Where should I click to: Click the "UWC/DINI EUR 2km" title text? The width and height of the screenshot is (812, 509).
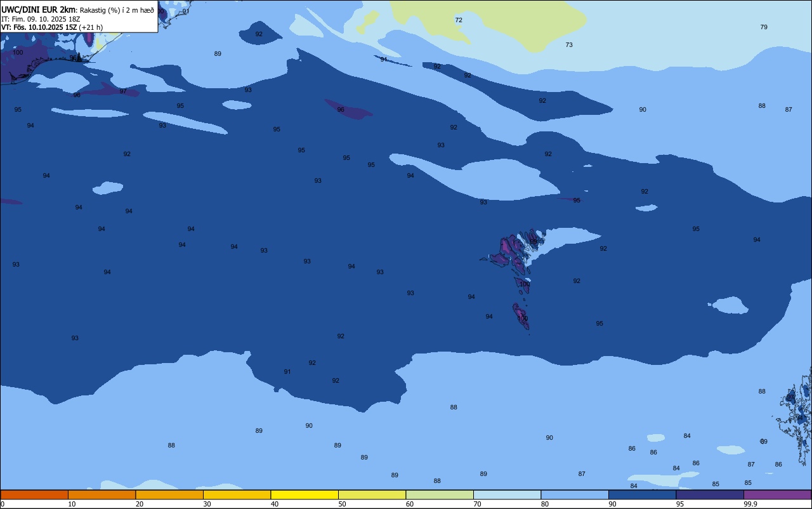pos(39,10)
